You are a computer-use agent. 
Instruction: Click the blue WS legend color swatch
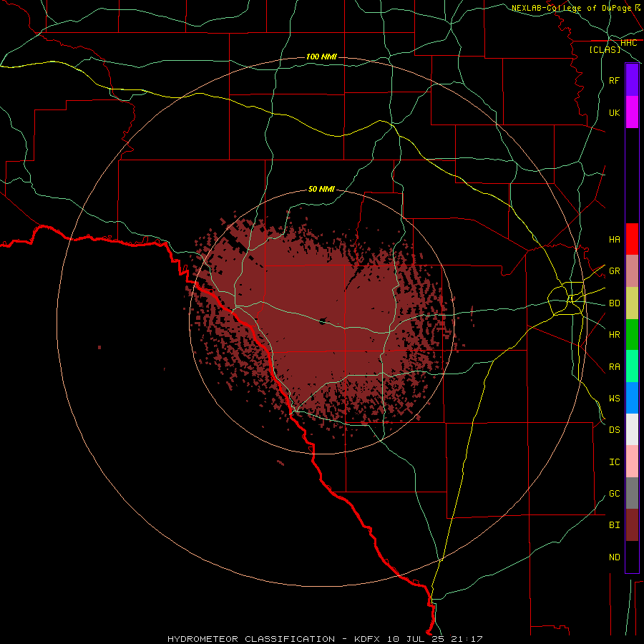(632, 398)
